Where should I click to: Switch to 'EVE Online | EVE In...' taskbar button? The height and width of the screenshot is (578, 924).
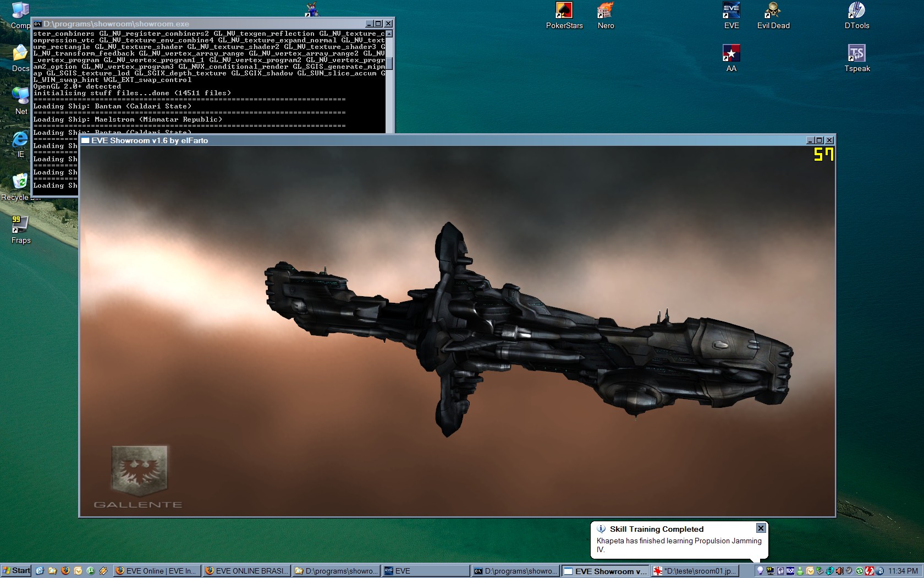pos(156,571)
